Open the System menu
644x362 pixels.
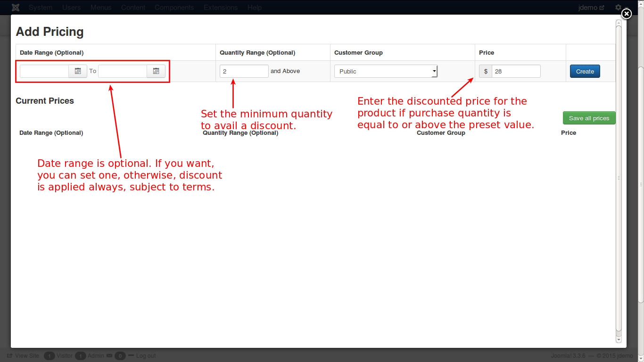click(x=41, y=8)
